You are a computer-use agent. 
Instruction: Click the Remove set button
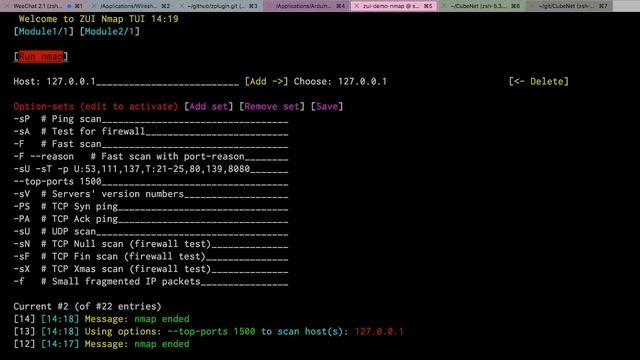point(272,107)
